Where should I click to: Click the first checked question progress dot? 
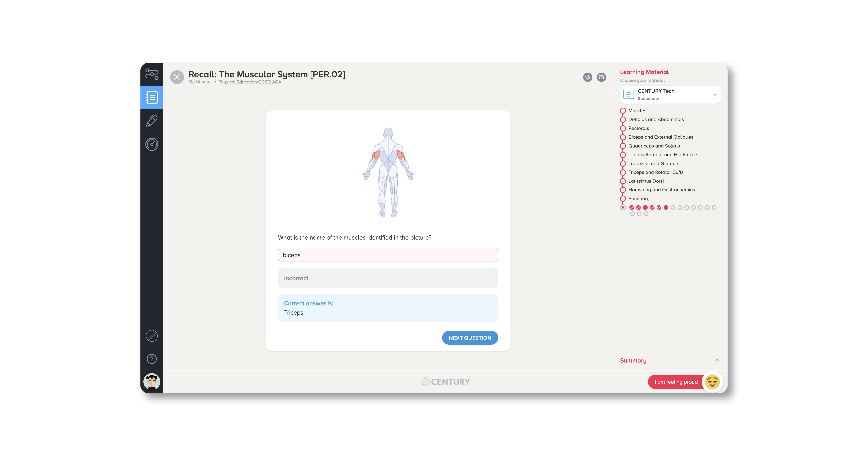631,207
